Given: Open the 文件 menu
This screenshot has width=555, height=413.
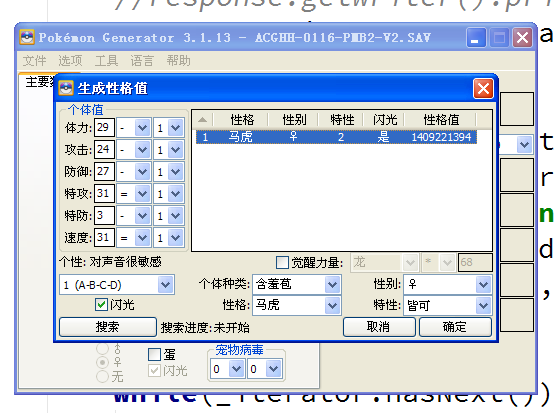Looking at the screenshot, I should click(x=34, y=61).
